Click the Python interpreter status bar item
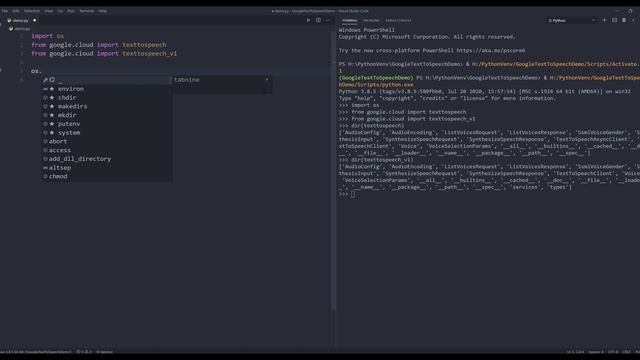 [36, 352]
